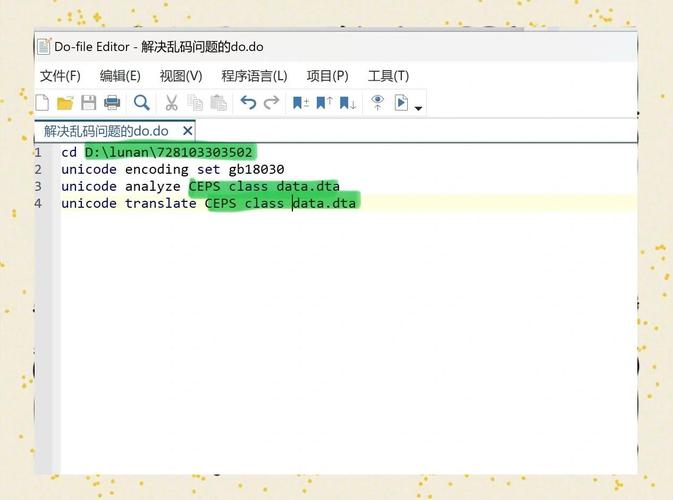Paste using the clipboard icon
The width and height of the screenshot is (673, 500).
(x=218, y=103)
